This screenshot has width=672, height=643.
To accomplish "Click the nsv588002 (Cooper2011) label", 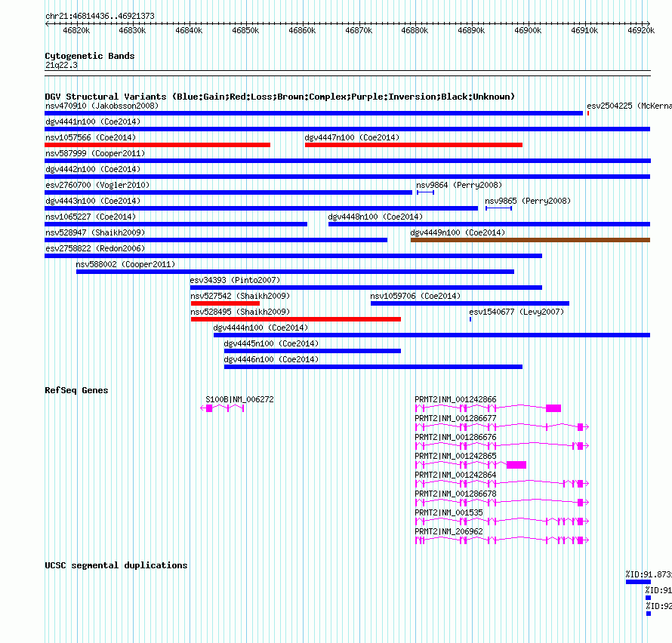I will (125, 264).
